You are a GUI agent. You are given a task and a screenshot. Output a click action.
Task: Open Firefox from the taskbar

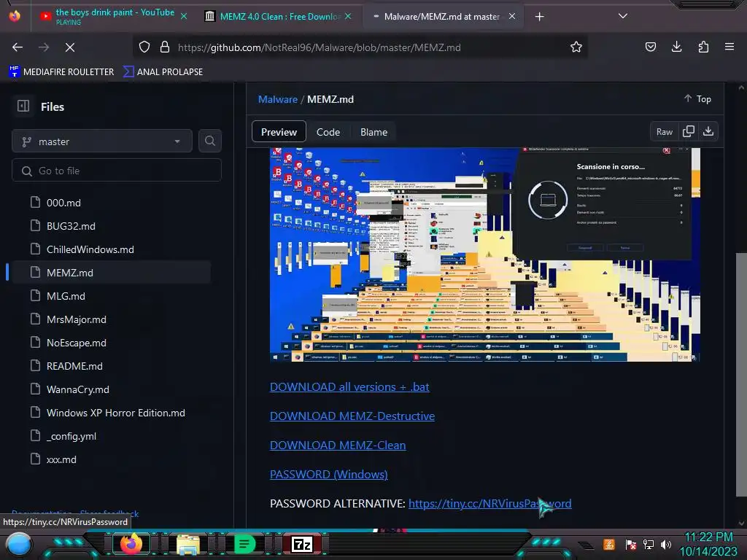[131, 544]
